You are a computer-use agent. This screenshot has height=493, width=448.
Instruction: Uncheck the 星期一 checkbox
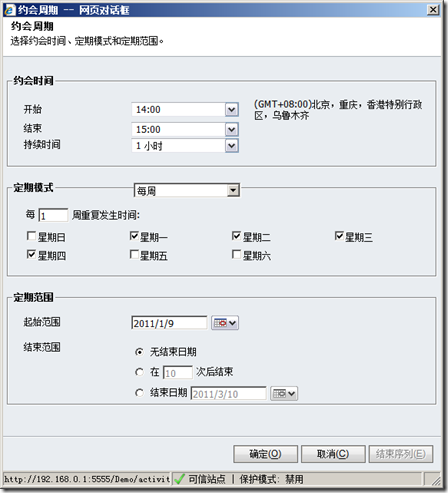coord(134,236)
